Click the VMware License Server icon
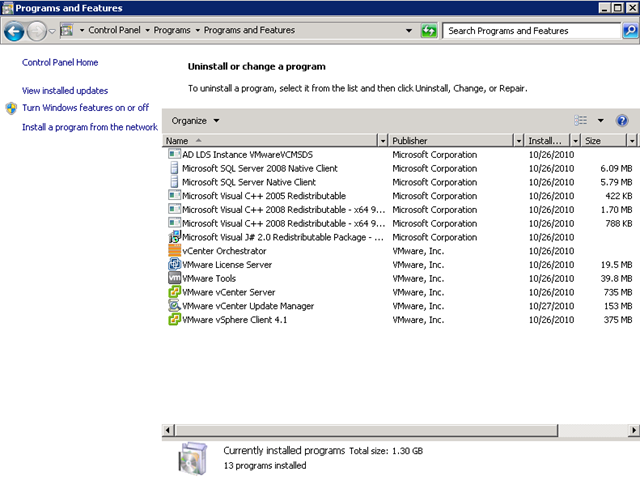Image resolution: width=640 pixels, height=480 pixels. click(x=174, y=265)
